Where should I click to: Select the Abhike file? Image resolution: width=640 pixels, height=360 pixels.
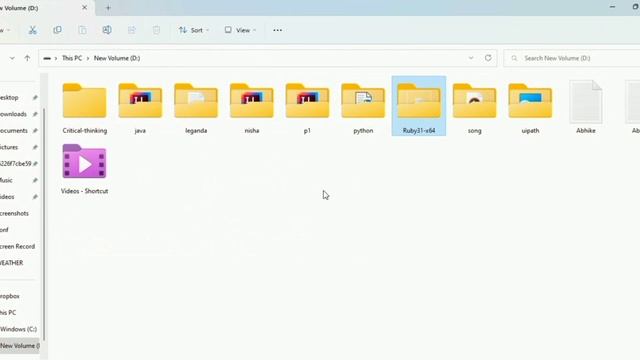point(586,107)
